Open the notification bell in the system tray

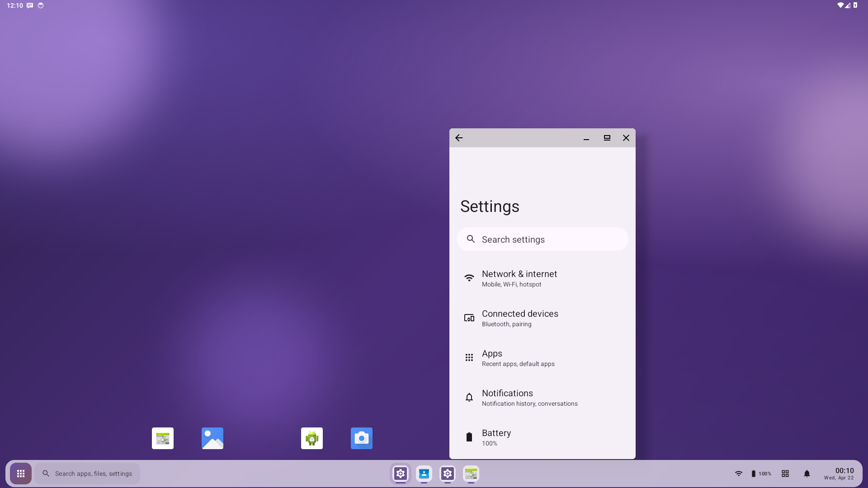point(807,474)
